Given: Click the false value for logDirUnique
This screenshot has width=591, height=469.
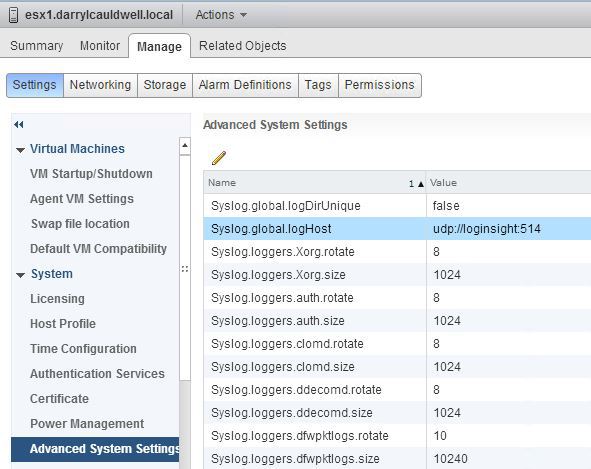Looking at the screenshot, I should coord(446,206).
